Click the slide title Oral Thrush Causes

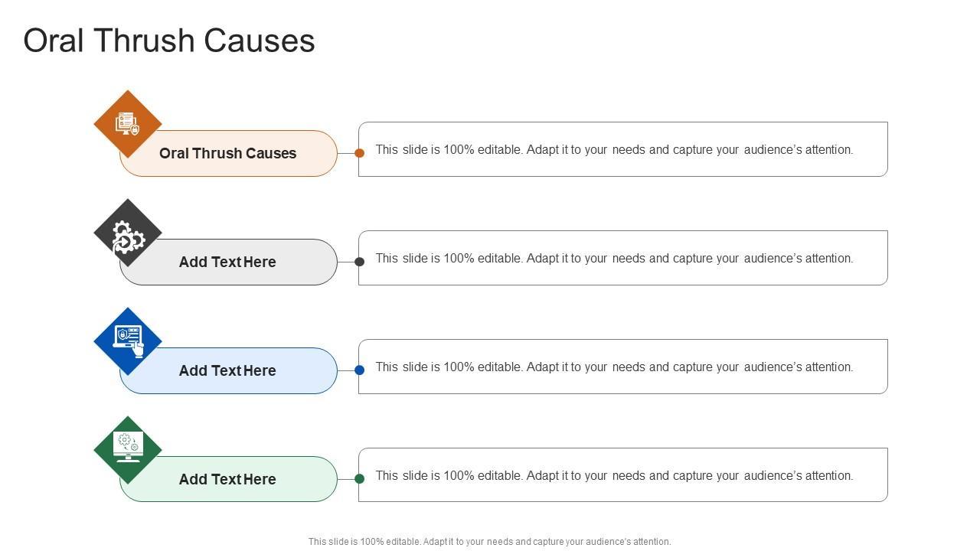point(169,41)
